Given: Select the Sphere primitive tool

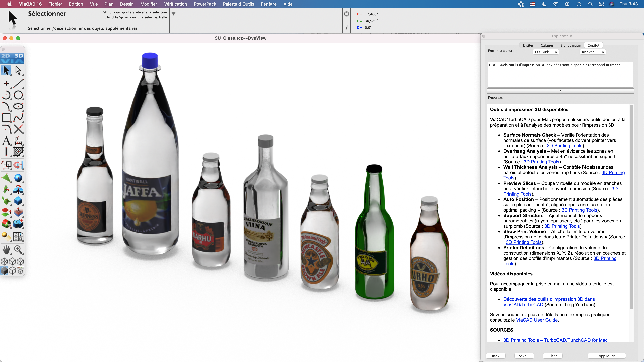Looking at the screenshot, I should (18, 178).
